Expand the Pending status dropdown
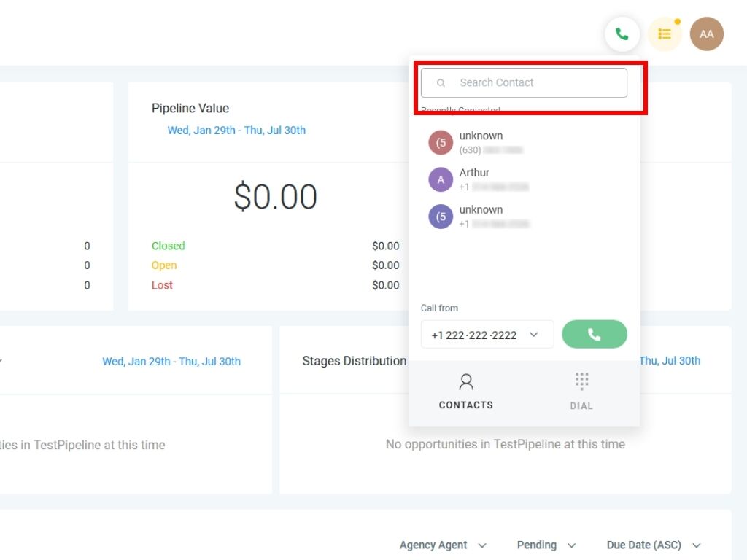This screenshot has width=747, height=560. point(546,545)
